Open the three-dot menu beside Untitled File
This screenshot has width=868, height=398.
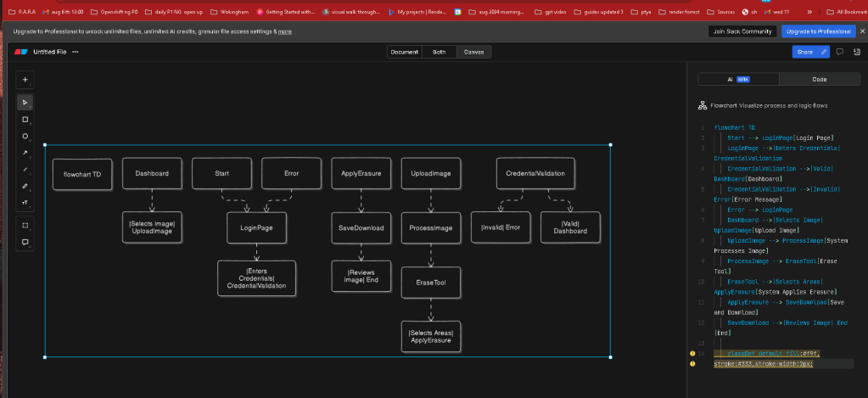click(x=76, y=52)
